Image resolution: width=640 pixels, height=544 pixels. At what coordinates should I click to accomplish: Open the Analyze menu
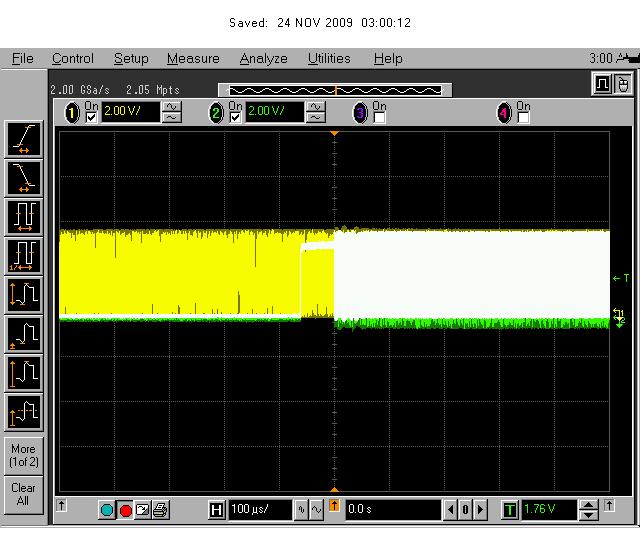coord(264,59)
